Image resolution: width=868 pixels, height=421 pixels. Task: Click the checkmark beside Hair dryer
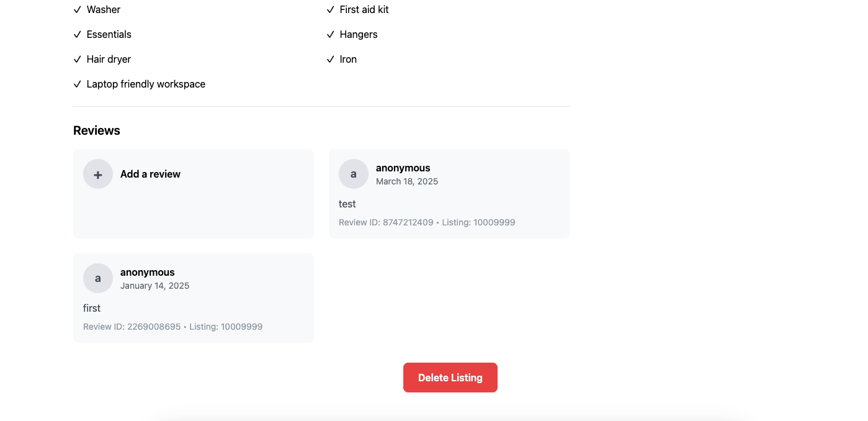click(78, 59)
